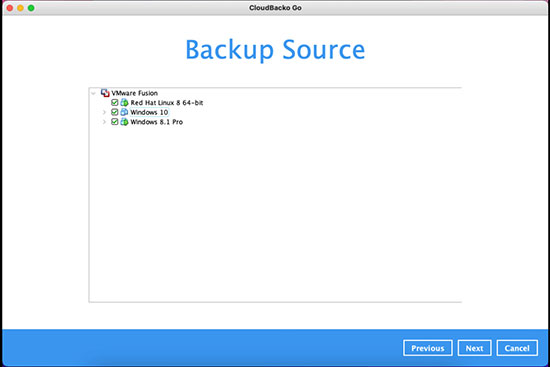Click the Windows 8.1 Pro VM icon
The width and height of the screenshot is (550, 367).
point(124,122)
